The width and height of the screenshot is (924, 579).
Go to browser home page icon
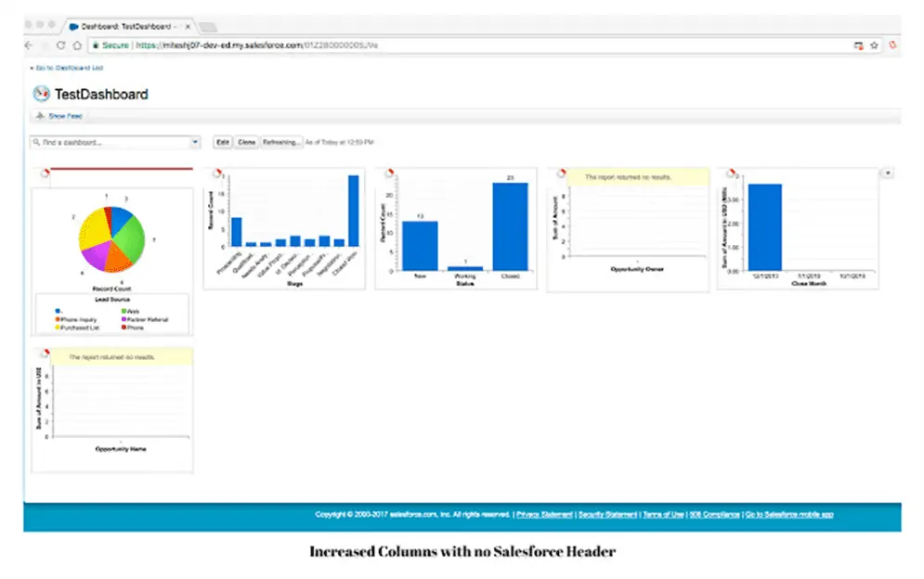click(x=77, y=45)
